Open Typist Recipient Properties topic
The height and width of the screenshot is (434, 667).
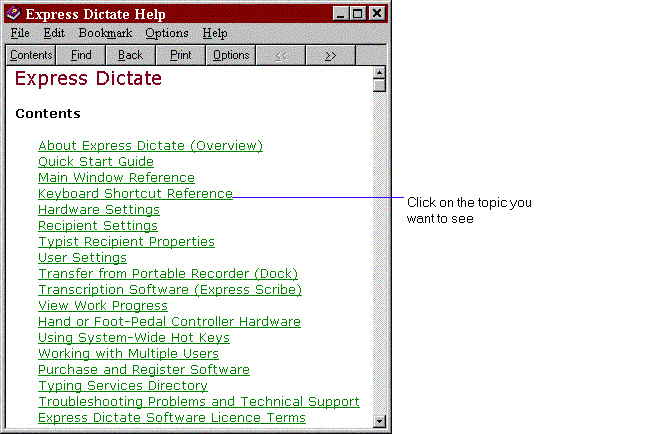[x=126, y=242]
